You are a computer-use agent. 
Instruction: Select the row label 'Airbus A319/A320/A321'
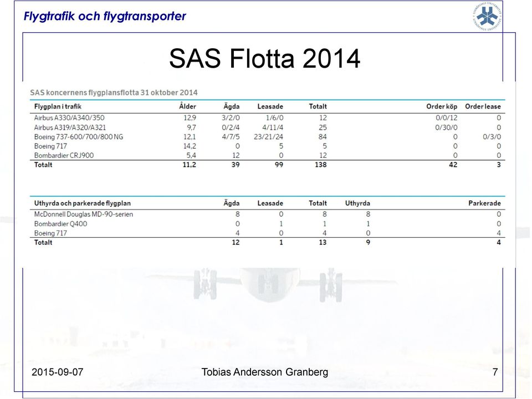(70, 127)
